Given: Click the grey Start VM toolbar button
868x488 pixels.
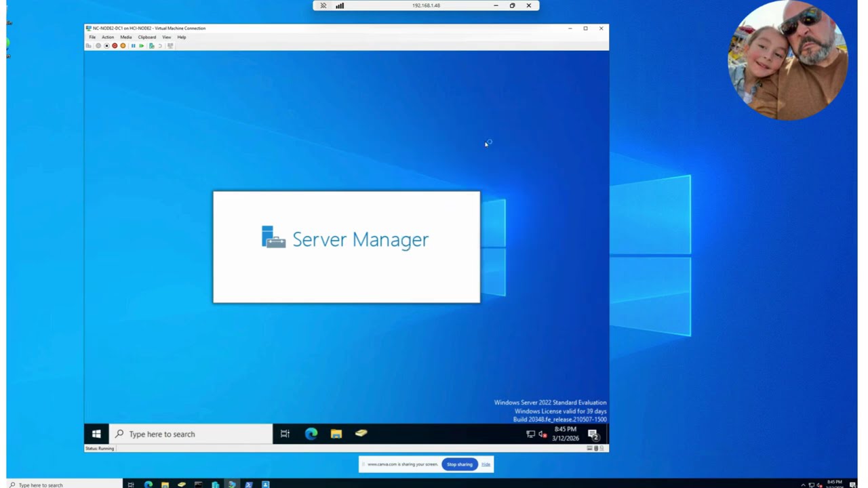Looking at the screenshot, I should [x=98, y=45].
